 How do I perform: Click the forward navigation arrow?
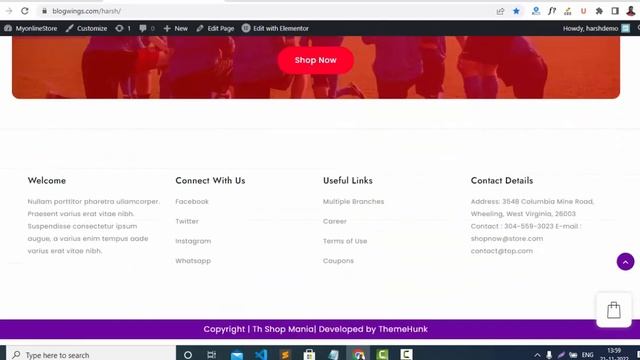click(x=9, y=11)
